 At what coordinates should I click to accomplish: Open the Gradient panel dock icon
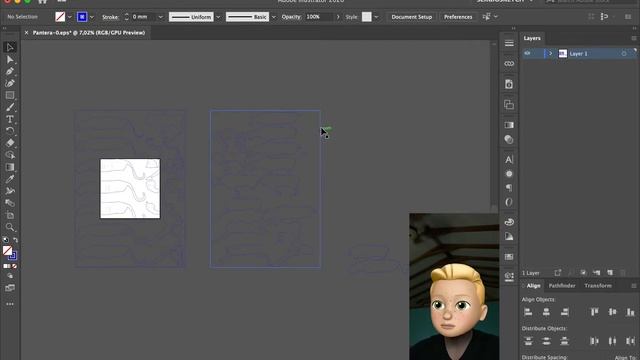[x=509, y=125]
